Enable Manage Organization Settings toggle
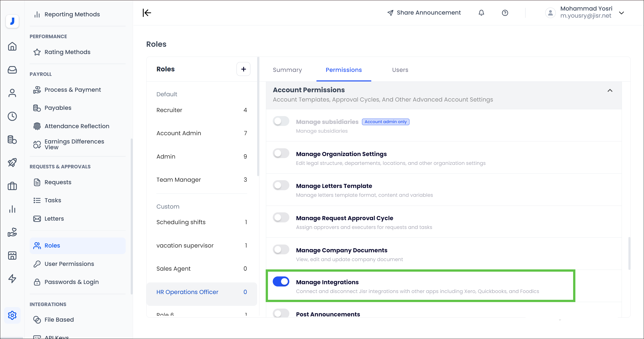 (x=281, y=153)
